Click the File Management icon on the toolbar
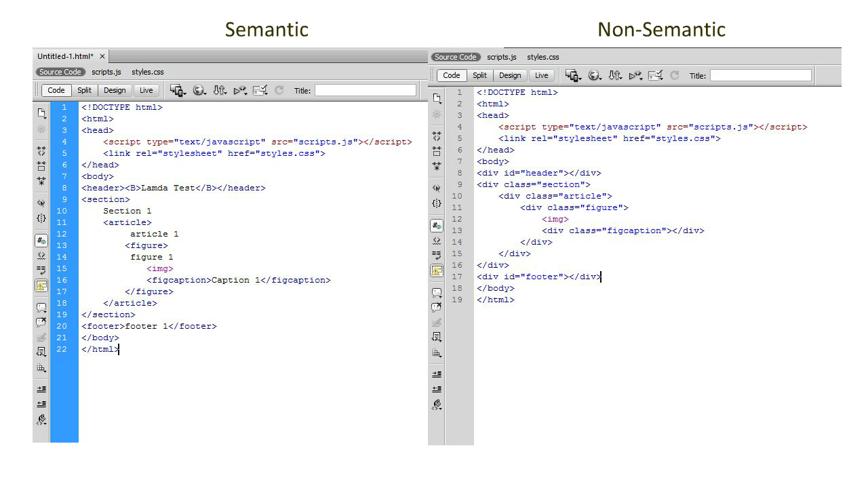This screenshot has width=868, height=488. coord(218,89)
